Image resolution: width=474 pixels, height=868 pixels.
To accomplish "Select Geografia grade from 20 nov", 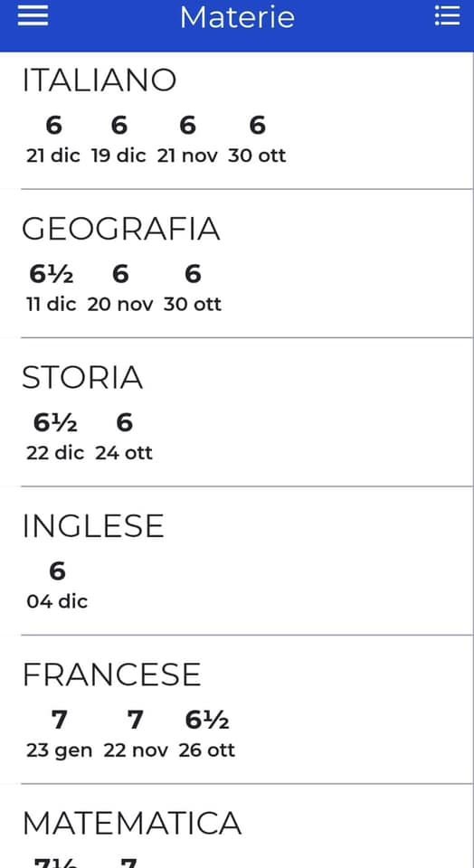I will [x=120, y=288].
